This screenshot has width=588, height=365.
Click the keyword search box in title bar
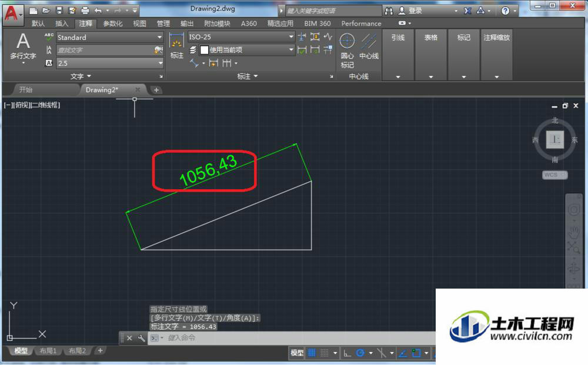click(x=333, y=11)
